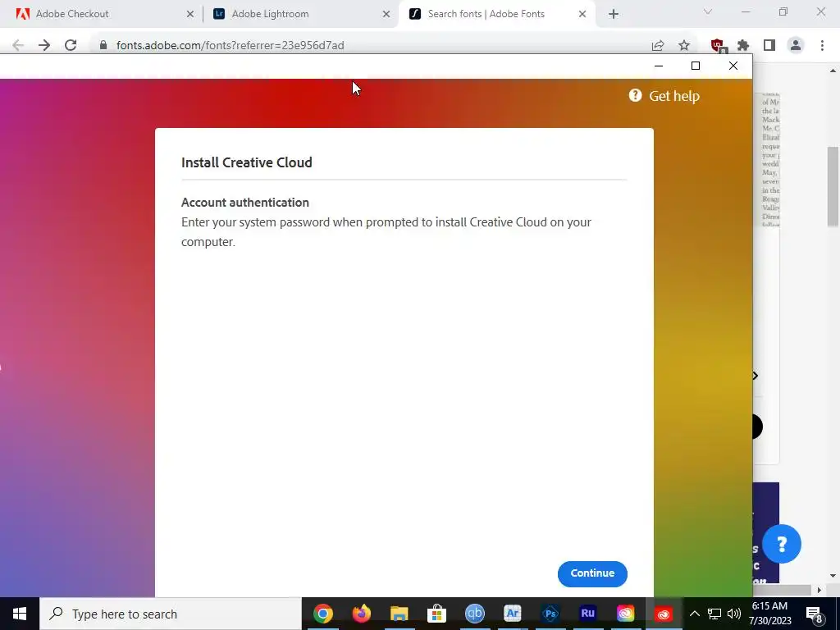
Task: Open Google Chrome from taskbar
Action: click(323, 614)
